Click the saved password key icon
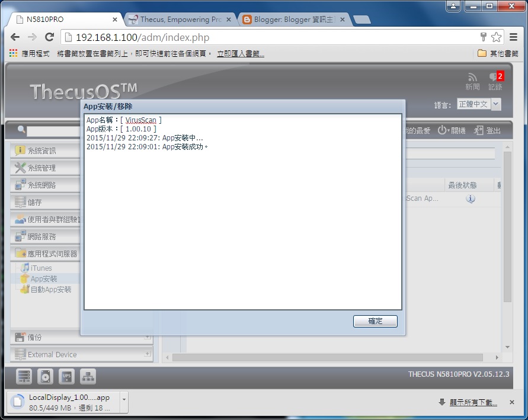528x420 pixels. pos(483,37)
